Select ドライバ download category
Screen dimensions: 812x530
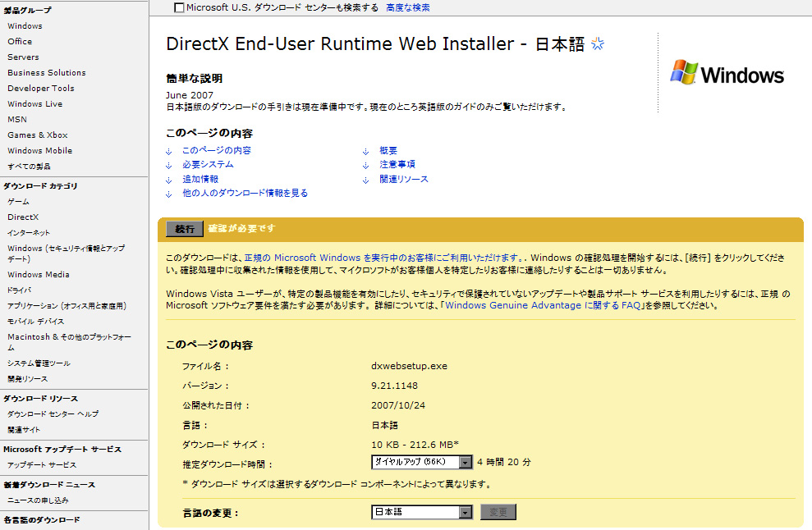(19, 290)
